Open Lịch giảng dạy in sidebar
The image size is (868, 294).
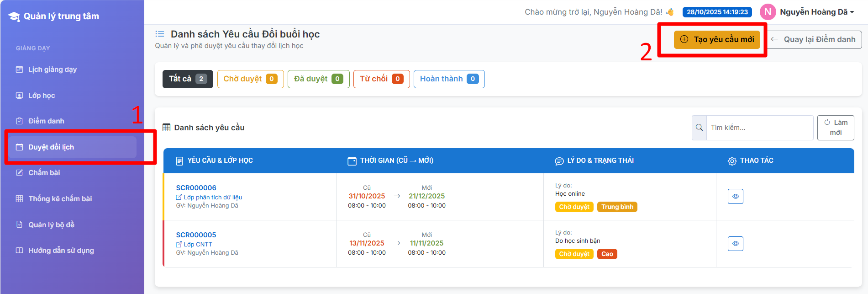52,69
